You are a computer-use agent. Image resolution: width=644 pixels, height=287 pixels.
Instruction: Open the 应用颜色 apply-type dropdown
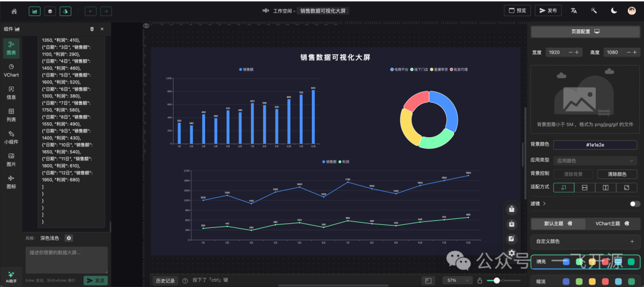[x=595, y=161]
